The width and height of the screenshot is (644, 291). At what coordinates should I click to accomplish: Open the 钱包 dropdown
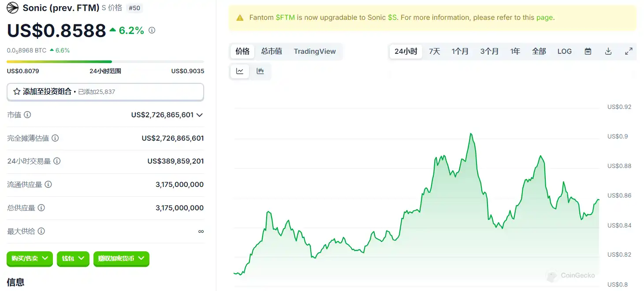click(x=73, y=259)
